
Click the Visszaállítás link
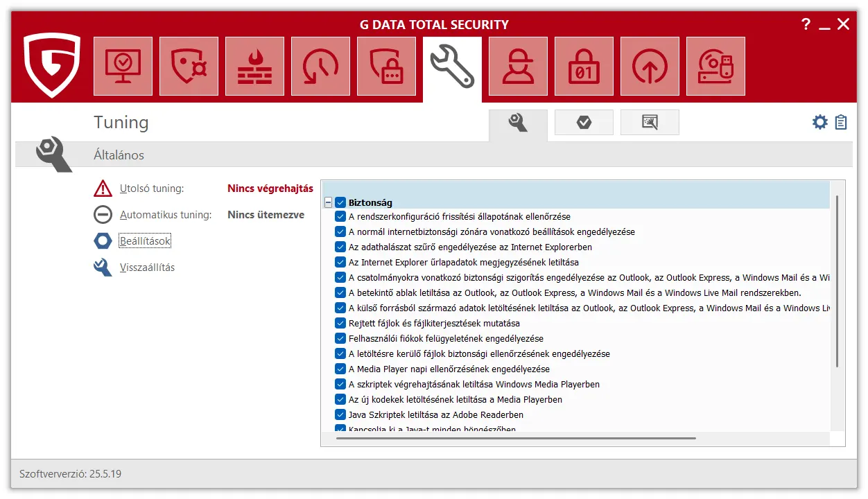pyautogui.click(x=147, y=268)
